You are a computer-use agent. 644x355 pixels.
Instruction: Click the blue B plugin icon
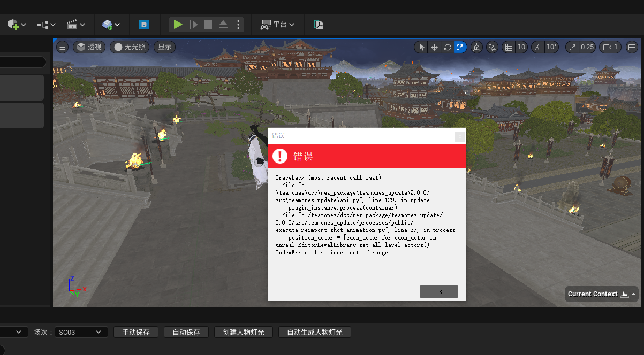click(x=143, y=25)
